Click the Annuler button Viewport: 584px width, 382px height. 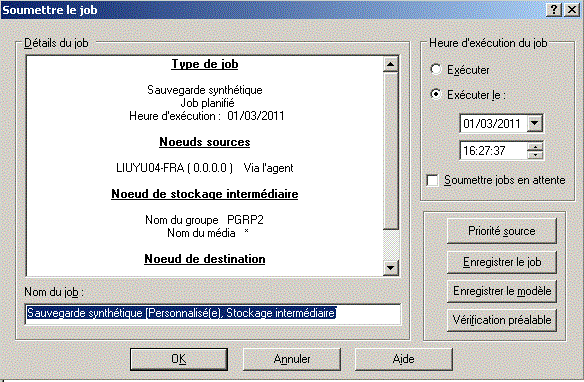(292, 359)
